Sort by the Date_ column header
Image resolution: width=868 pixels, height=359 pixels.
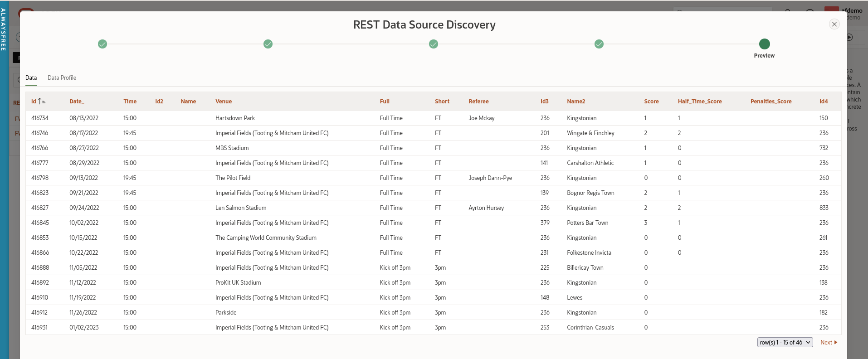click(77, 102)
